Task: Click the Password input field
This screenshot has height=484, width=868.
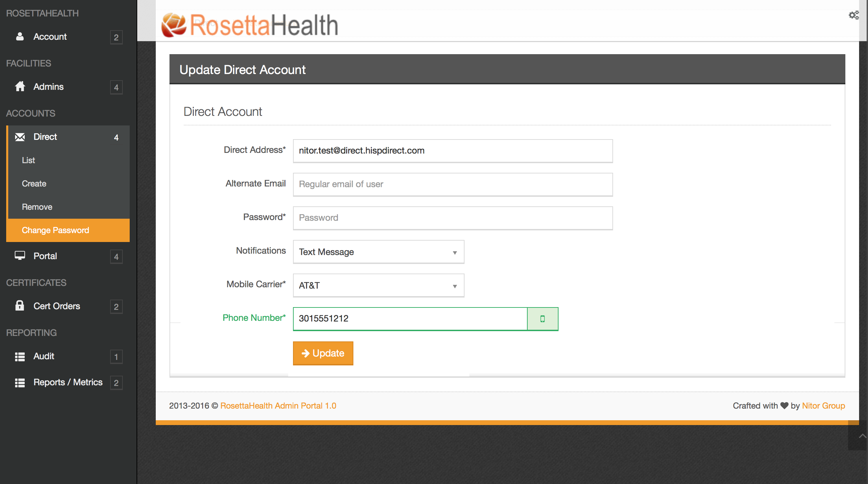Action: 453,218
